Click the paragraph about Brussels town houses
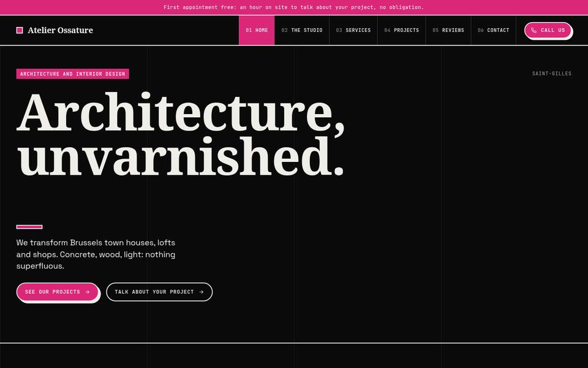 pyautogui.click(x=96, y=254)
